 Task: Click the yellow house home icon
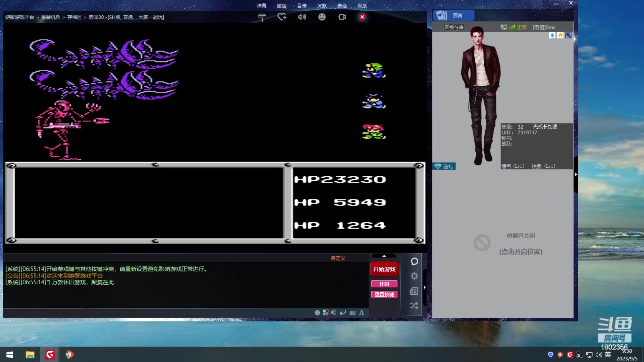560,35
